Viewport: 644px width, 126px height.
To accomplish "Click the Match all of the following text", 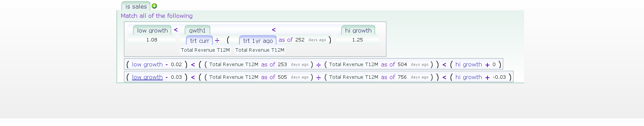I will tap(157, 16).
